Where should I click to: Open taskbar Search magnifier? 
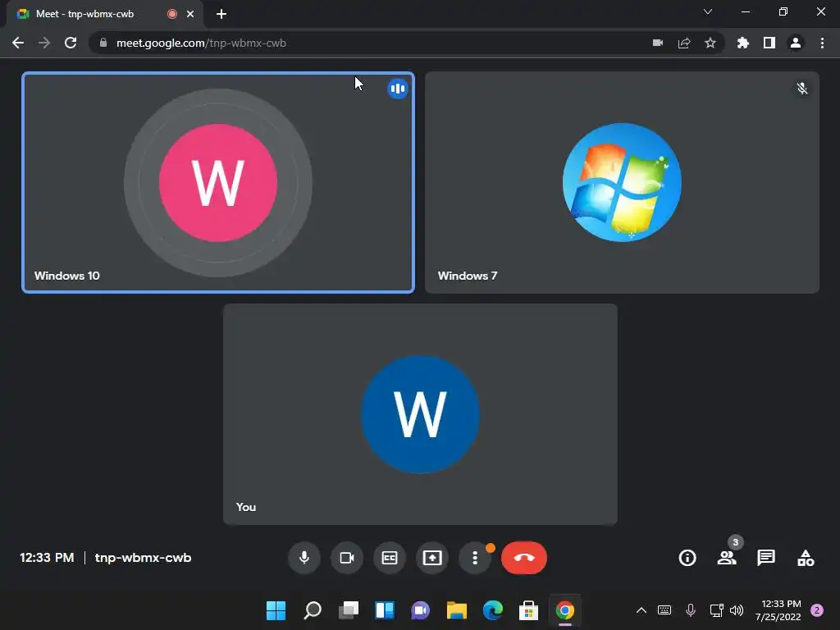pos(313,610)
